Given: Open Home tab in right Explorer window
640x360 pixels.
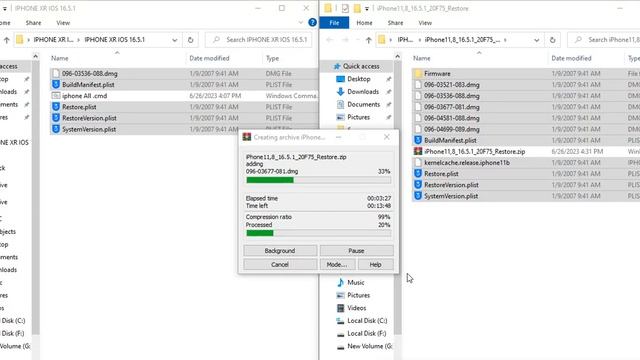Looking at the screenshot, I should (364, 23).
